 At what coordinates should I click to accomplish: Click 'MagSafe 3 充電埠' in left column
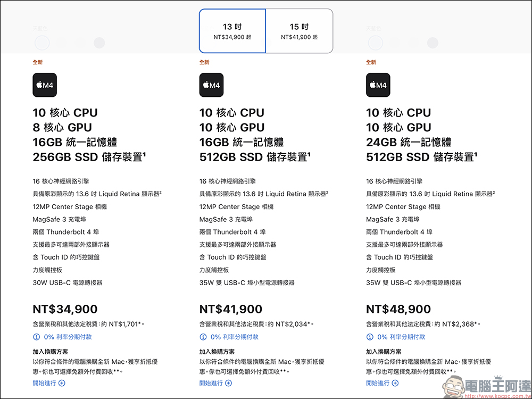60,220
